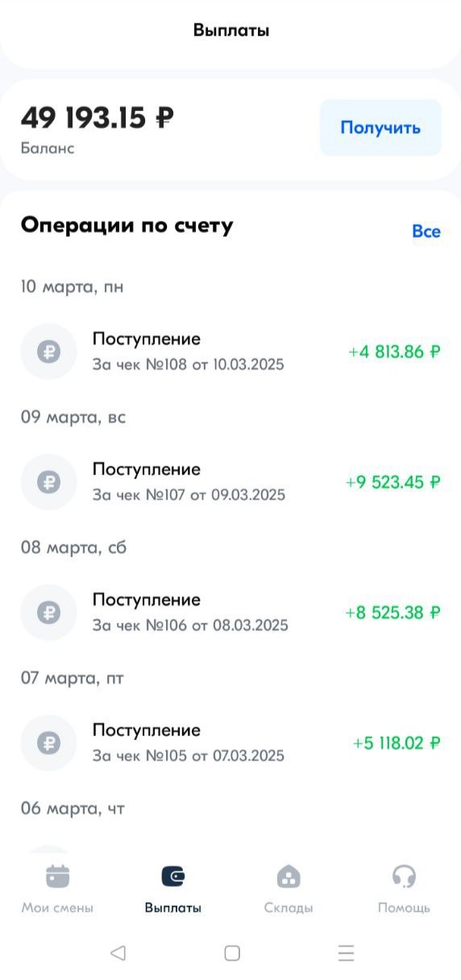Tap the Android home square button
This screenshot has width=461, height=980.
[232, 953]
